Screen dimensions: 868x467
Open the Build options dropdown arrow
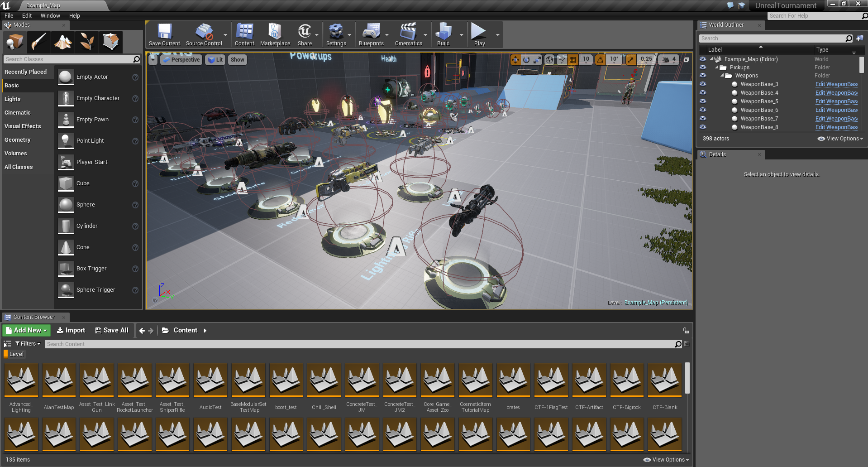coord(461,35)
